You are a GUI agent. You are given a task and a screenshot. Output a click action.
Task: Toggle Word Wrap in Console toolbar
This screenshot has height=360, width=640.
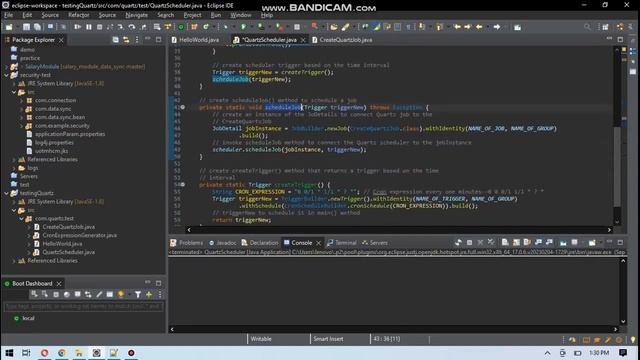[x=527, y=242]
